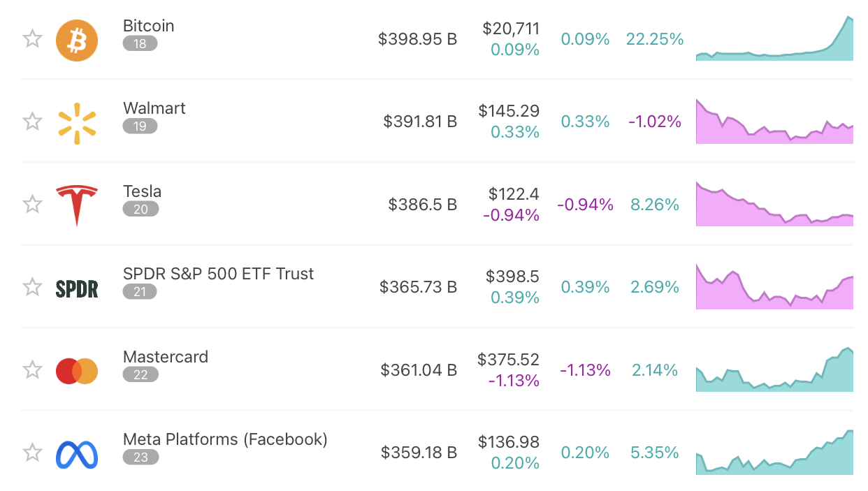
Task: Click the Bitcoin logo icon
Action: [x=77, y=39]
